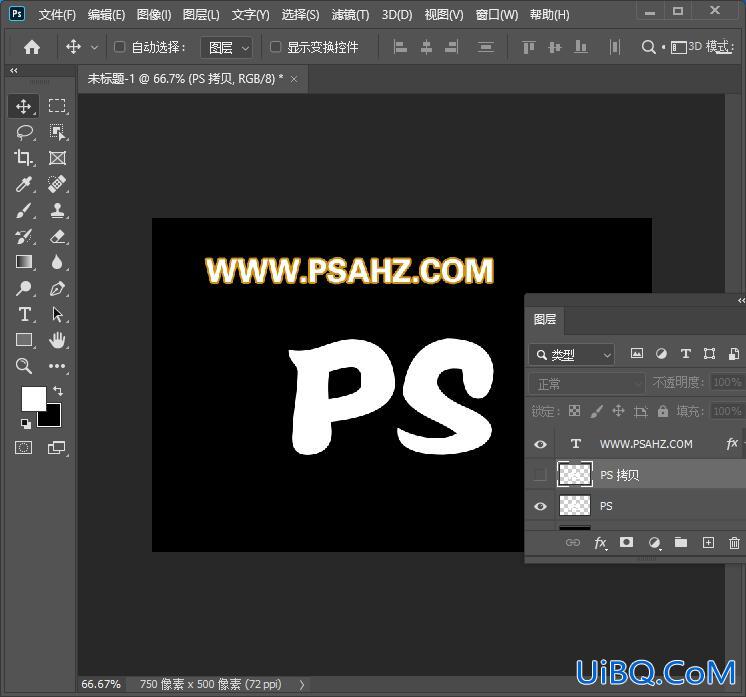
Task: Choose the Object Selection tool
Action: point(58,132)
